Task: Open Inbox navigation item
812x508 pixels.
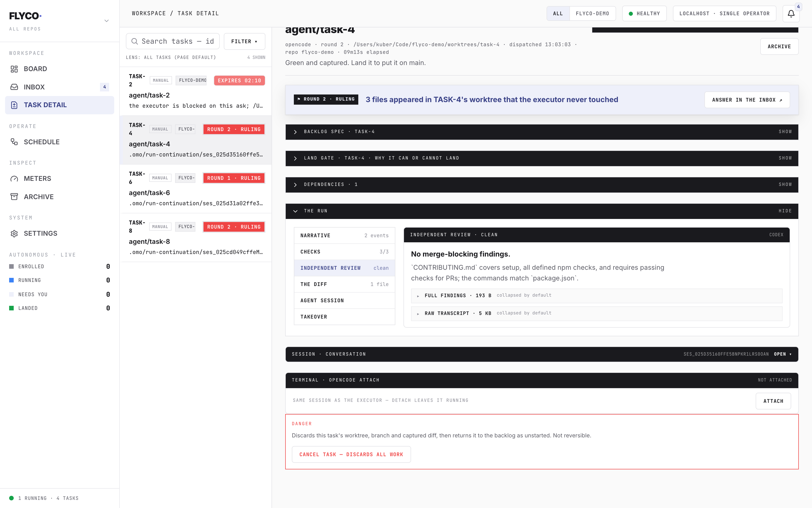Action: (59, 87)
